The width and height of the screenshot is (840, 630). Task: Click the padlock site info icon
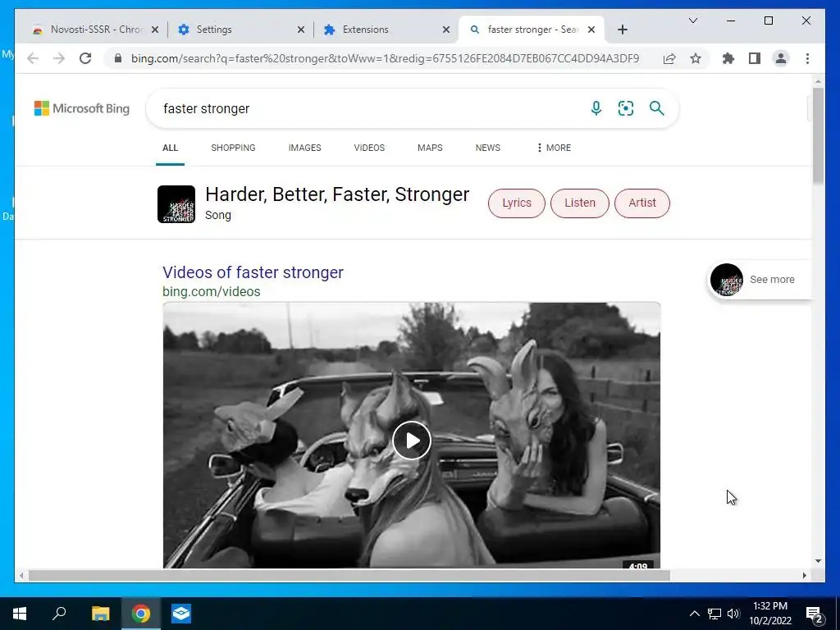118,58
